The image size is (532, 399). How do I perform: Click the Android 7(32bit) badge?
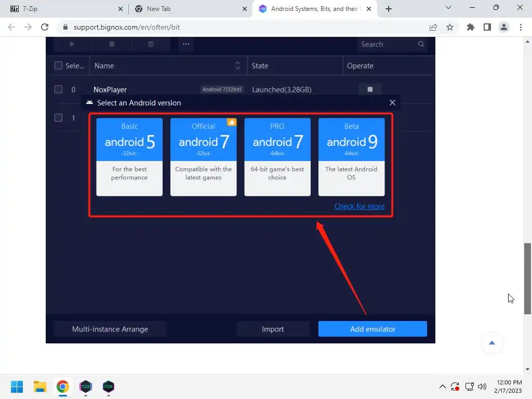(222, 89)
